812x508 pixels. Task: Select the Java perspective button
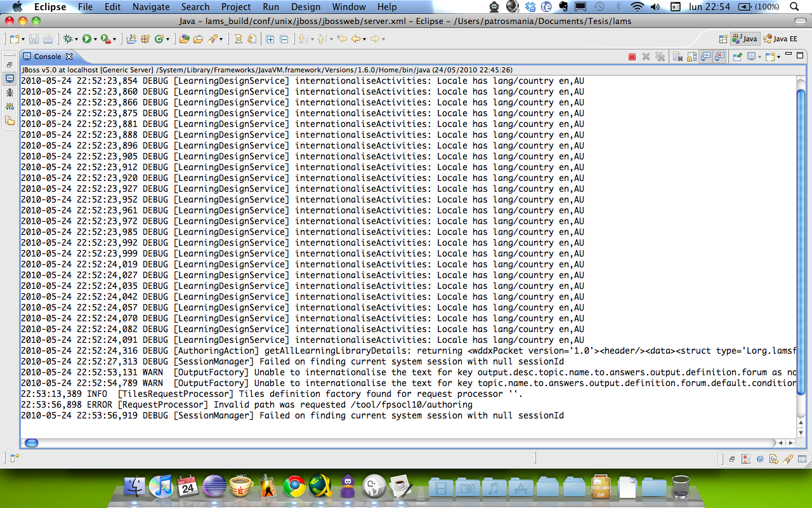tap(745, 39)
